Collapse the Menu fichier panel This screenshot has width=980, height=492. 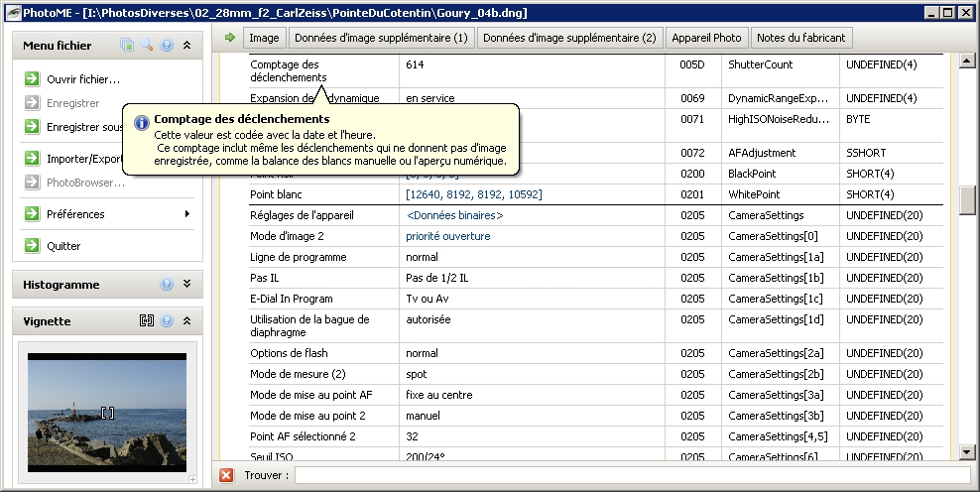click(x=186, y=45)
